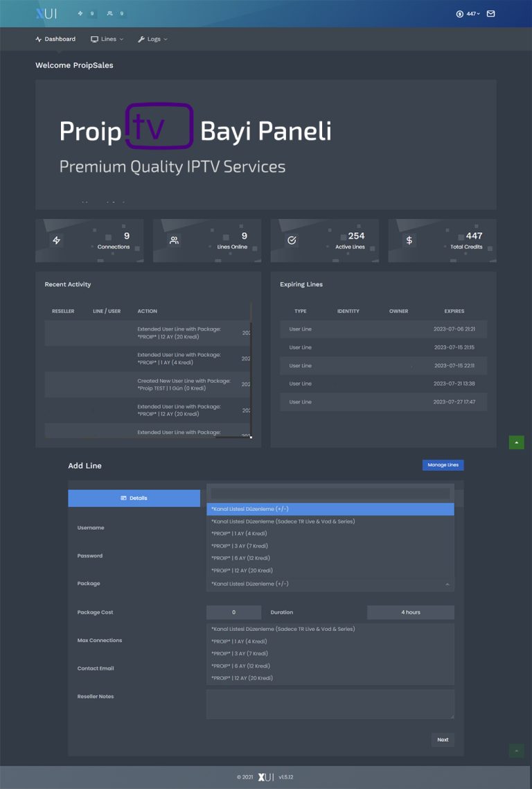Collapse the Package select via its chevron arrow
Viewport: 532px width, 789px height.
click(x=447, y=584)
